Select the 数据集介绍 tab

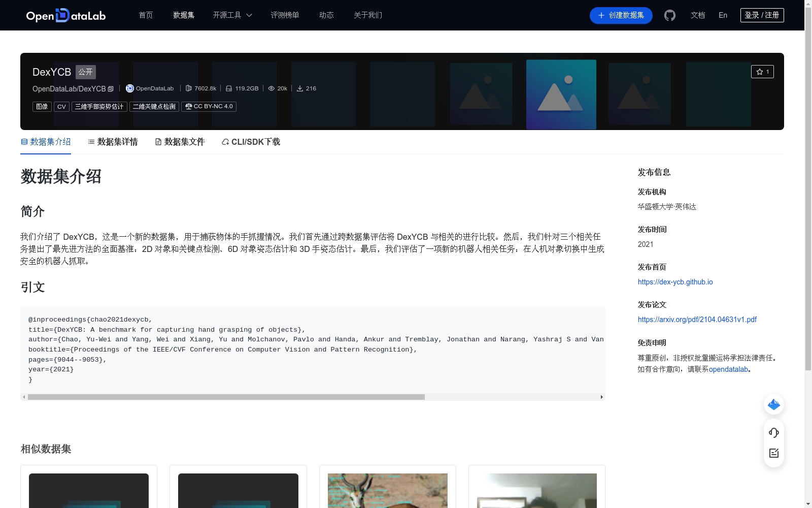[46, 142]
